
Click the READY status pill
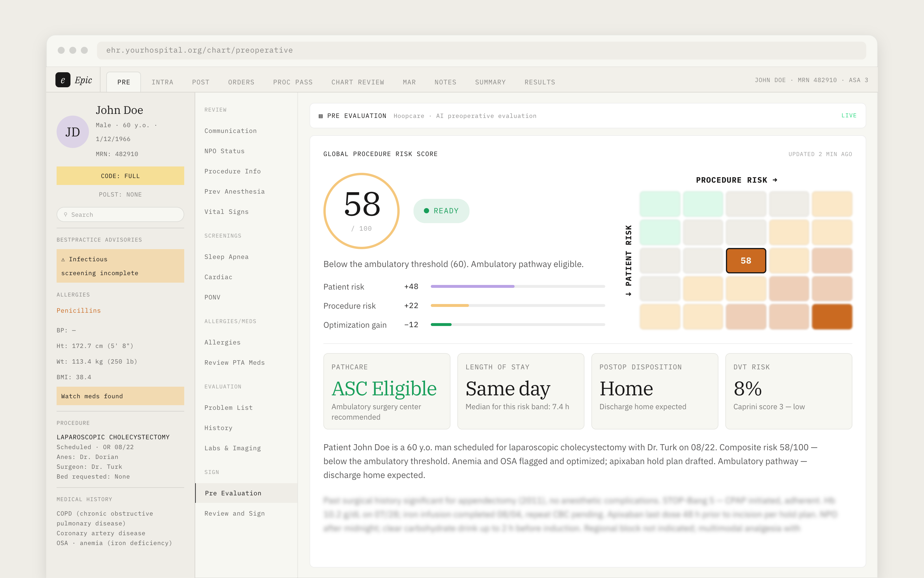(x=441, y=211)
